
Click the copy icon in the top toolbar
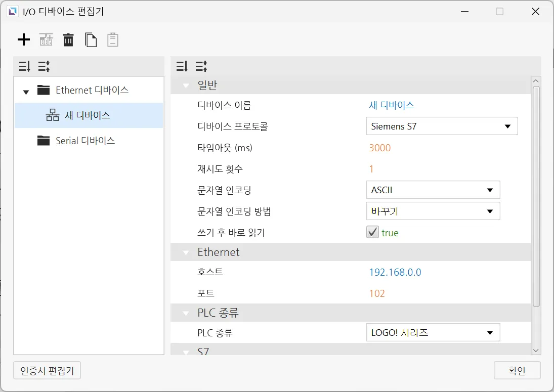coord(91,40)
